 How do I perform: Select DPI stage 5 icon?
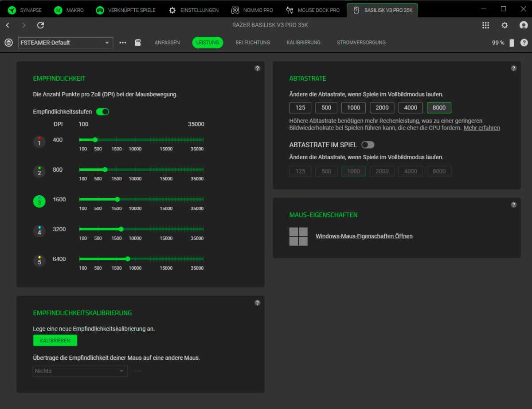(39, 261)
